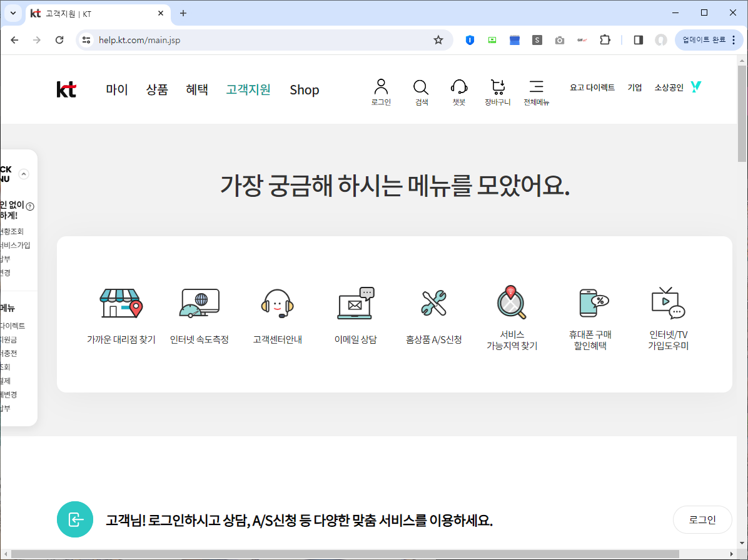The image size is (748, 560).
Task: Click 홈상품 A/S신청 tools icon
Action: (x=434, y=303)
